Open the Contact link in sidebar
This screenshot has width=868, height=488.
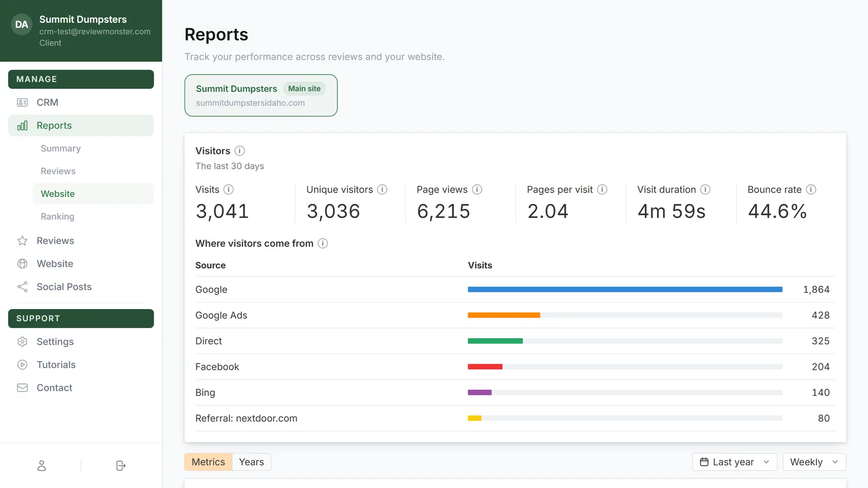[54, 388]
